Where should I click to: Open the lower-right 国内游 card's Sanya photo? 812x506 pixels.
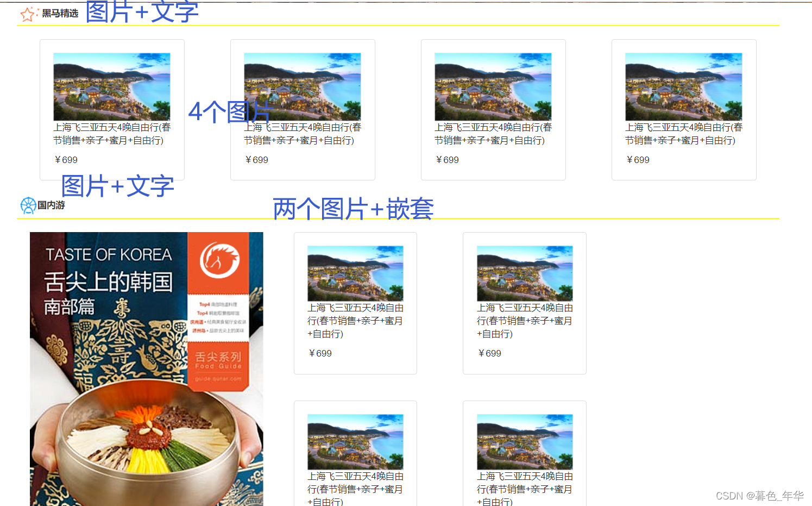tap(525, 442)
